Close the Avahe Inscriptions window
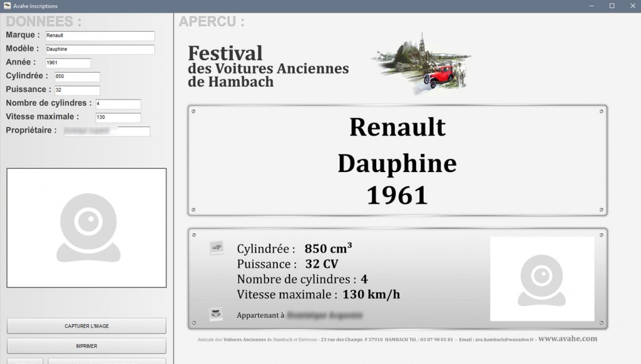641x364 pixels. tap(632, 6)
